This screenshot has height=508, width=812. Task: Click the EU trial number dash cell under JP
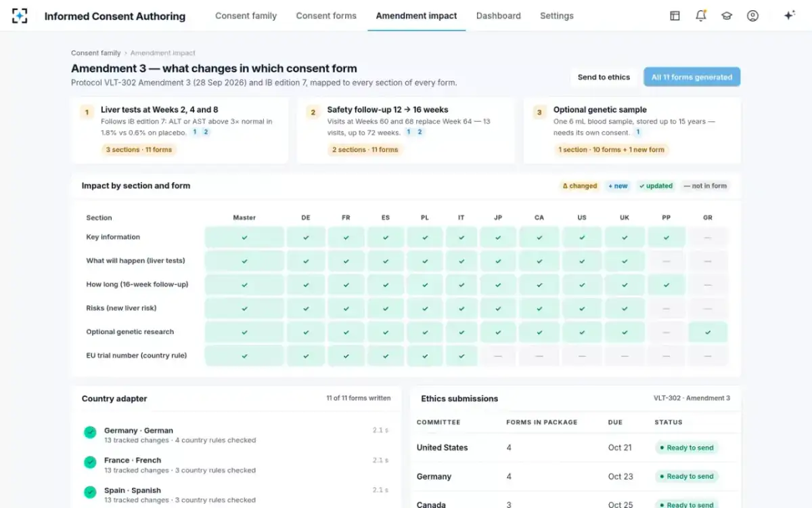[x=498, y=356]
